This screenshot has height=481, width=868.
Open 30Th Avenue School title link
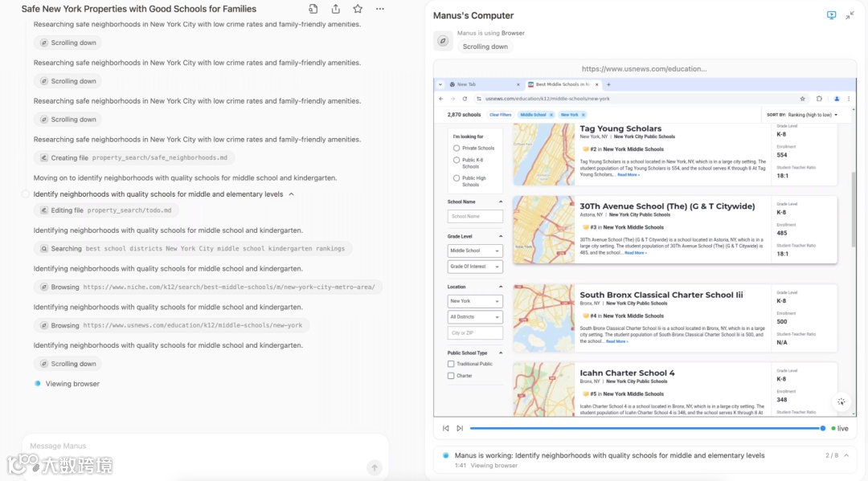(667, 206)
